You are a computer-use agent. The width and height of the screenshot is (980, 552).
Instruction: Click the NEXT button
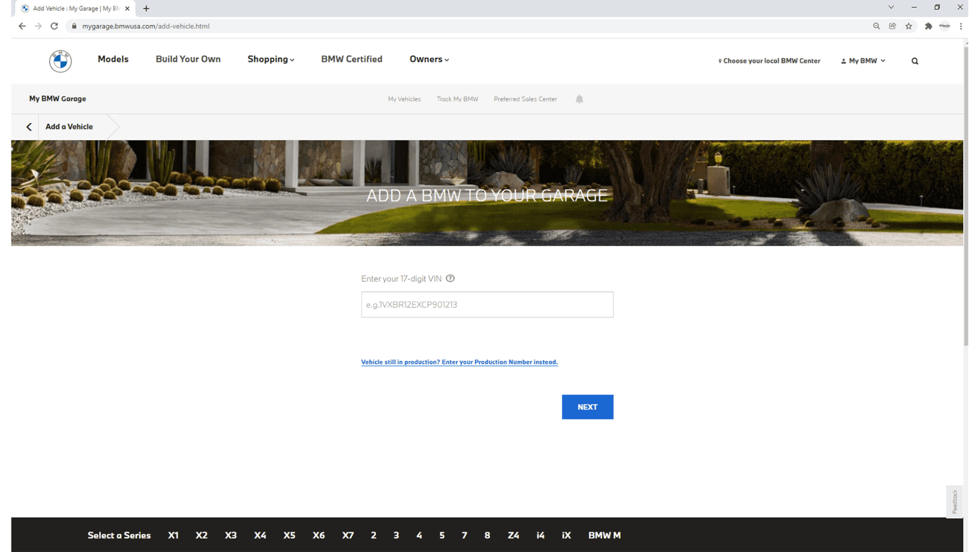point(587,407)
